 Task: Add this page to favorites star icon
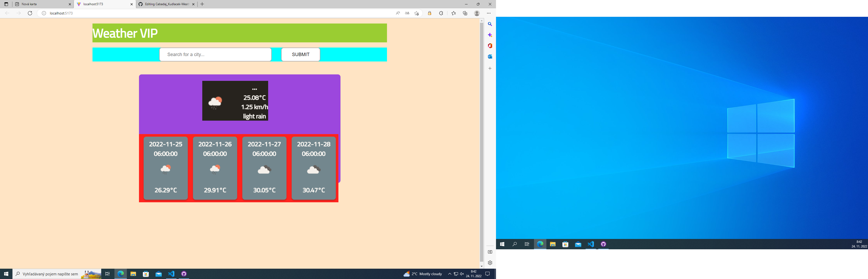pos(416,13)
